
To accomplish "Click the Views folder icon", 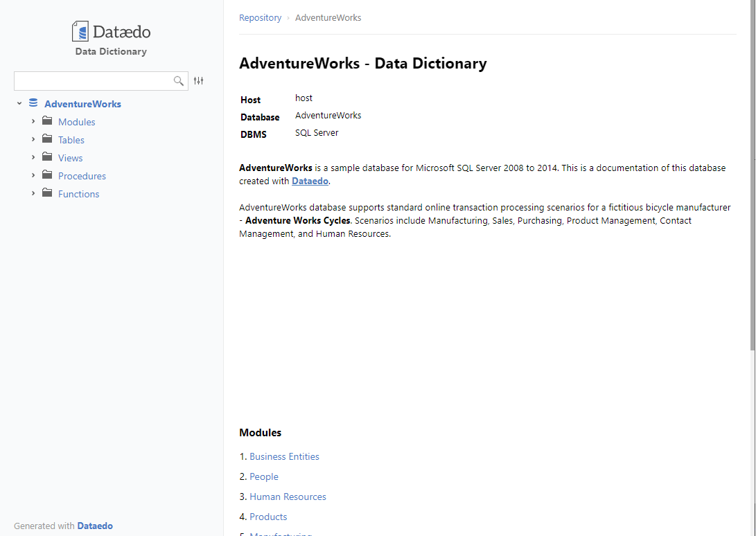I will coord(47,157).
